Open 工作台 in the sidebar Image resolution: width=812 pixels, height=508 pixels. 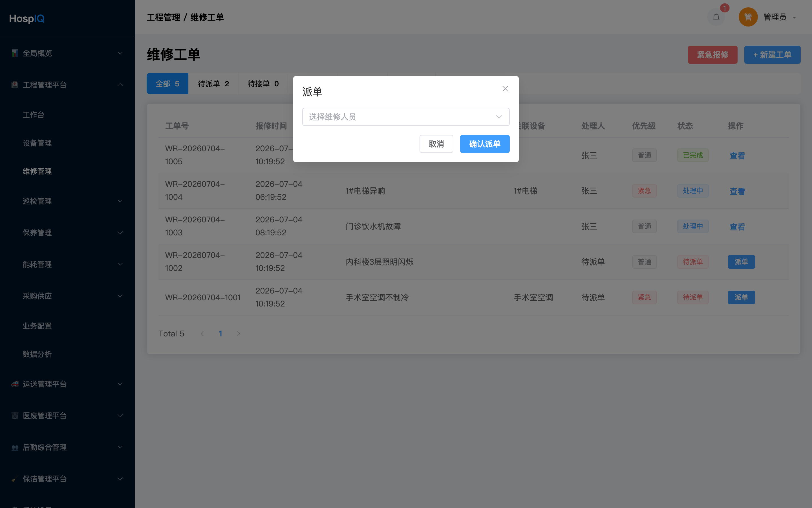pos(34,115)
